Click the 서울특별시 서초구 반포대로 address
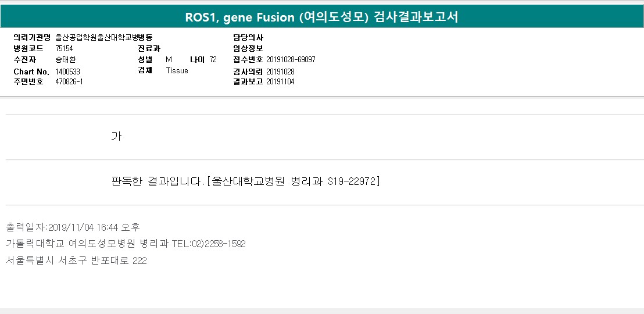 tap(76, 261)
